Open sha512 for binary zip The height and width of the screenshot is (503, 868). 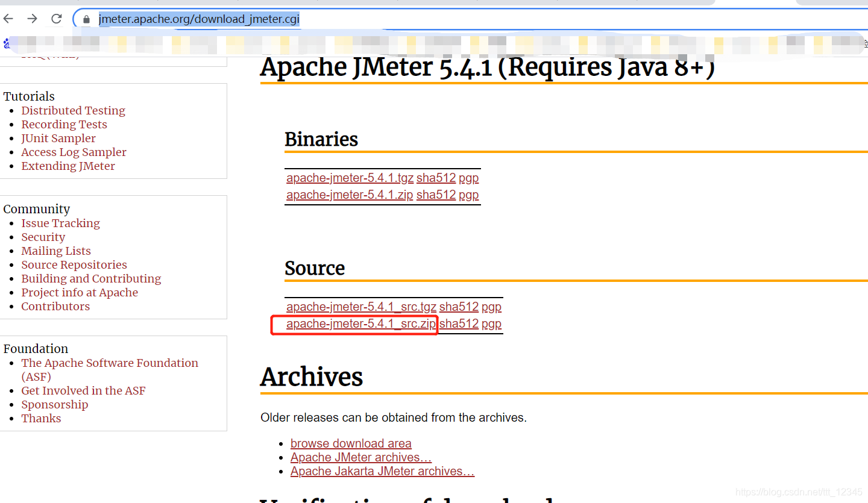pos(436,195)
